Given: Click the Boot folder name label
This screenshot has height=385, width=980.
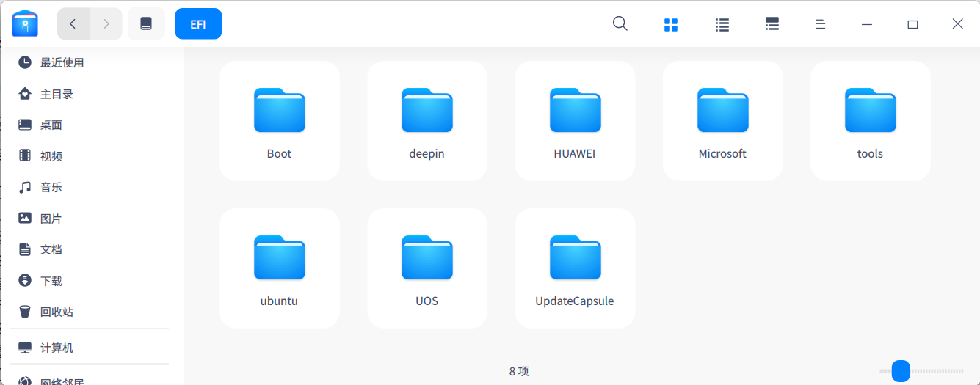Looking at the screenshot, I should click(280, 154).
